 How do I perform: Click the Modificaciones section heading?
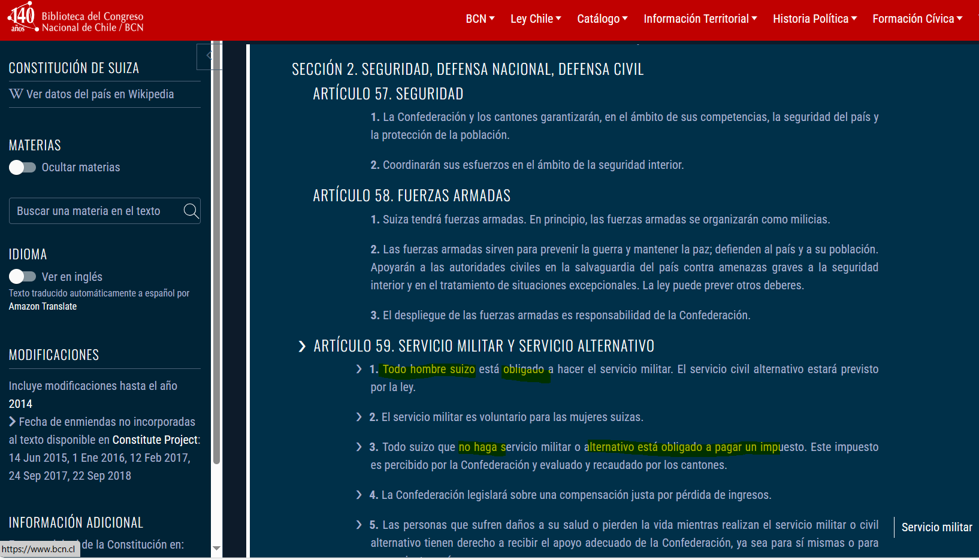click(x=54, y=355)
